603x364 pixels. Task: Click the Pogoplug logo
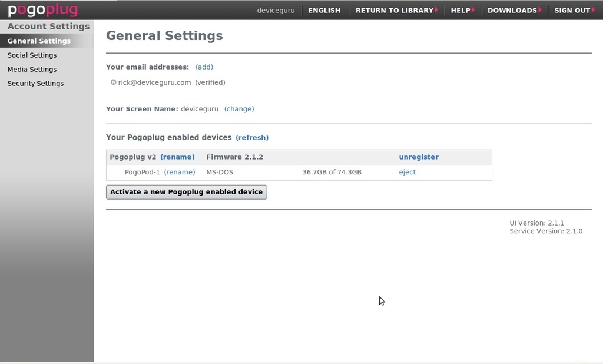(x=43, y=9)
